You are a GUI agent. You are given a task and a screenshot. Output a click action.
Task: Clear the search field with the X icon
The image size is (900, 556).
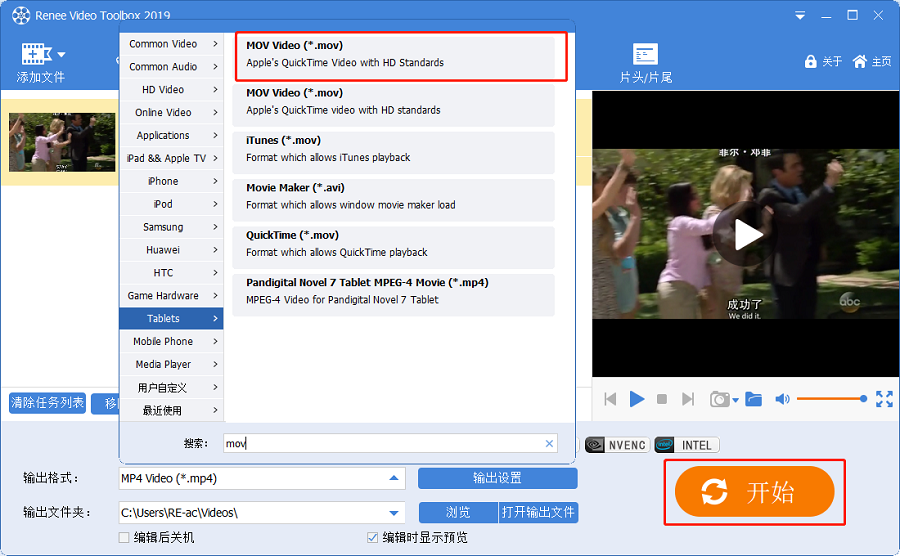(x=549, y=444)
